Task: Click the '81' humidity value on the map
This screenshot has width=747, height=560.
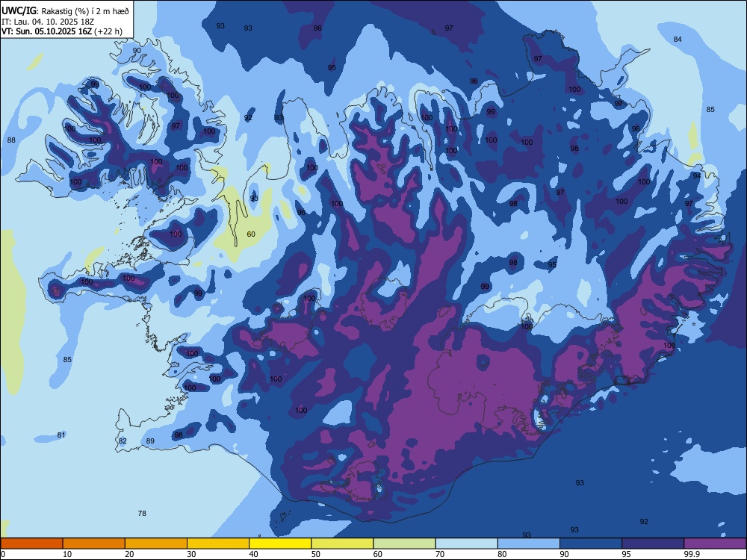Action: click(x=61, y=435)
